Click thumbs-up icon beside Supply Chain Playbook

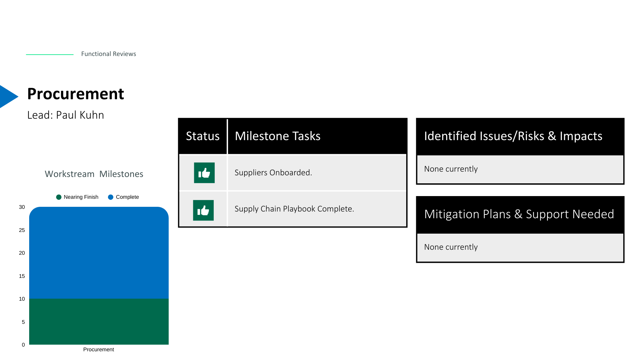point(203,210)
